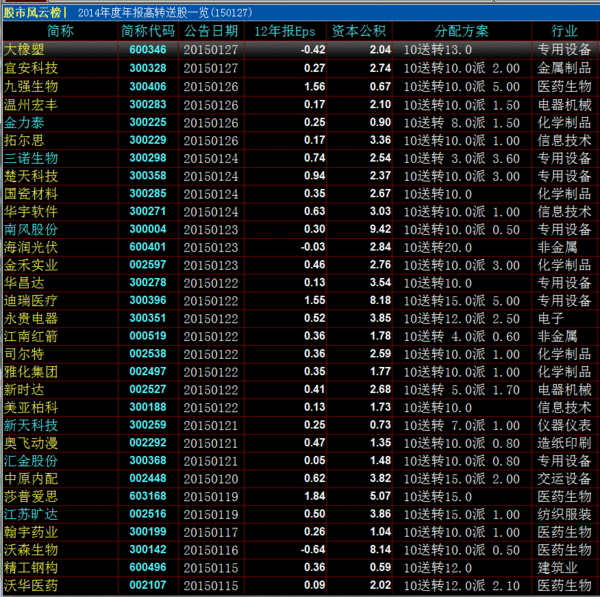Click industry cell 电子
The width and height of the screenshot is (600, 597).
[550, 318]
